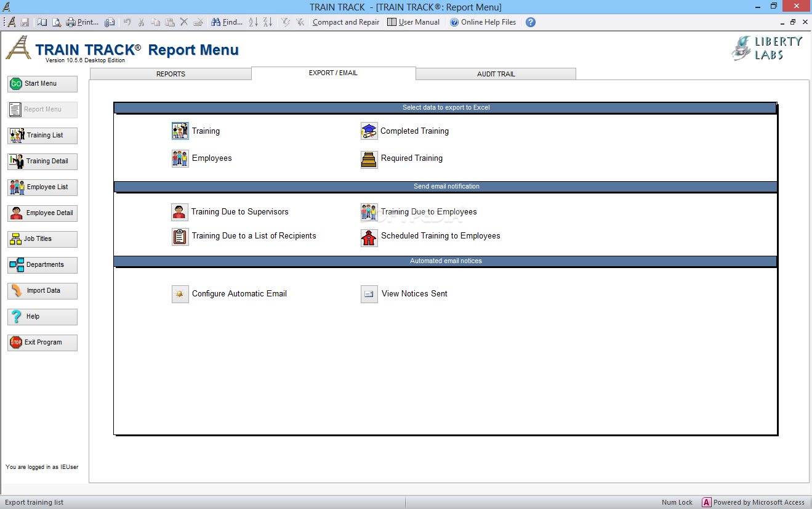Click the print preview magnifier toolbar icon
The width and height of the screenshot is (812, 509).
56,22
